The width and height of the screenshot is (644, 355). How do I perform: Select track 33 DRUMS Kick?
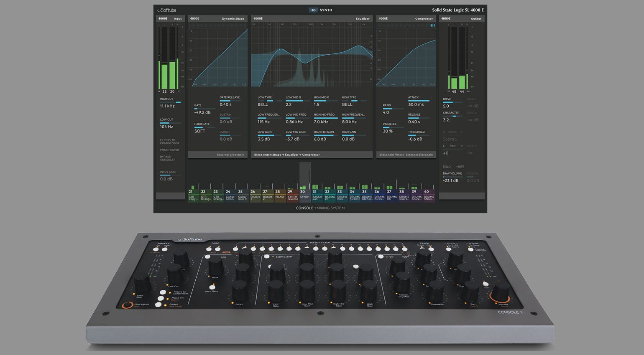(x=342, y=195)
